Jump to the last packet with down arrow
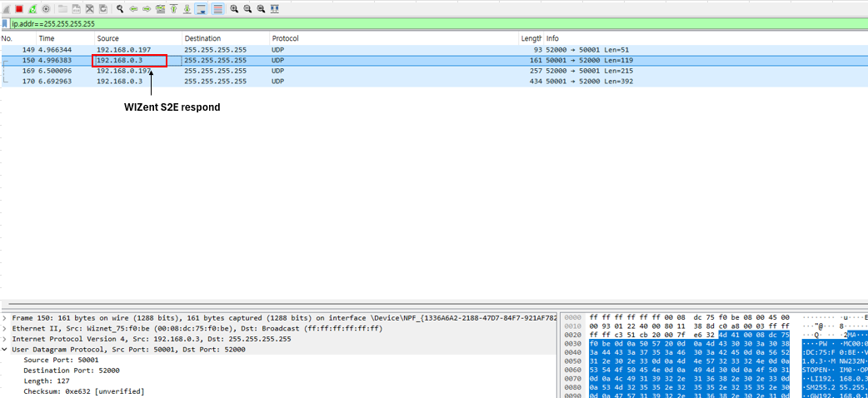The width and height of the screenshot is (868, 398). point(187,9)
